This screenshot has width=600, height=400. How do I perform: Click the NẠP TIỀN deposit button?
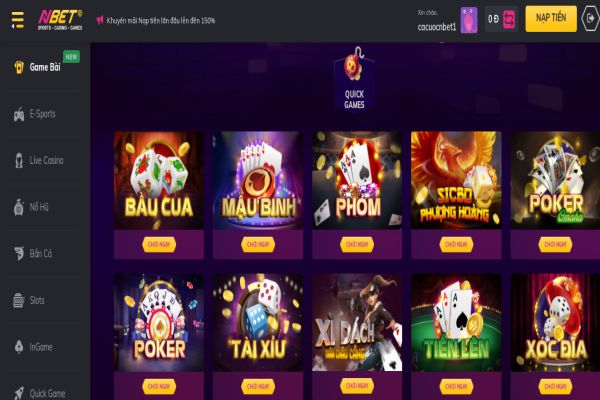551,18
